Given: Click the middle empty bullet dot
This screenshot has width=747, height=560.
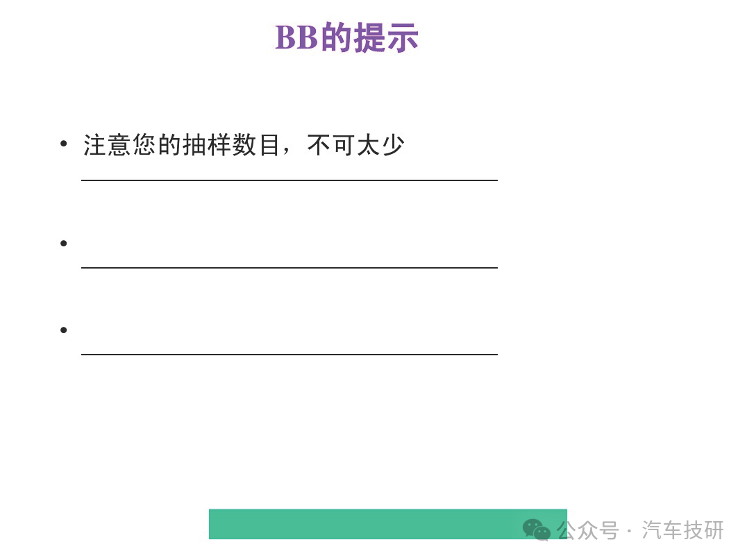Looking at the screenshot, I should pos(64,244).
